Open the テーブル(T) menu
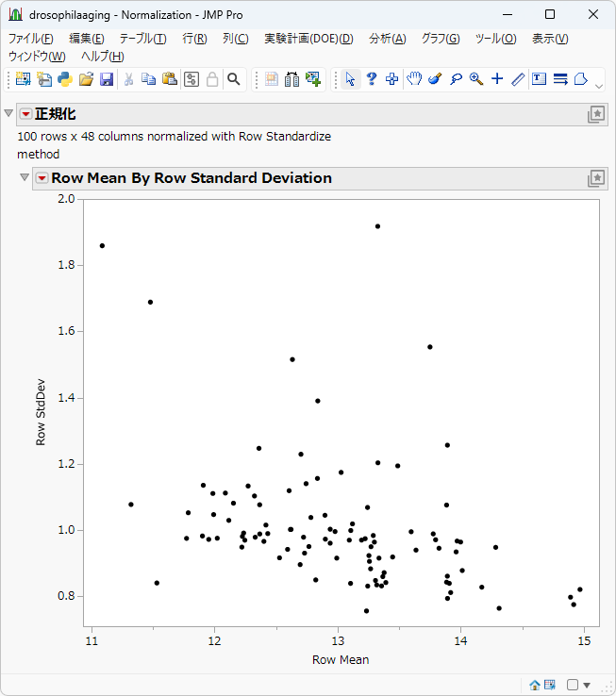Image resolution: width=616 pixels, height=696 pixels. tap(142, 39)
